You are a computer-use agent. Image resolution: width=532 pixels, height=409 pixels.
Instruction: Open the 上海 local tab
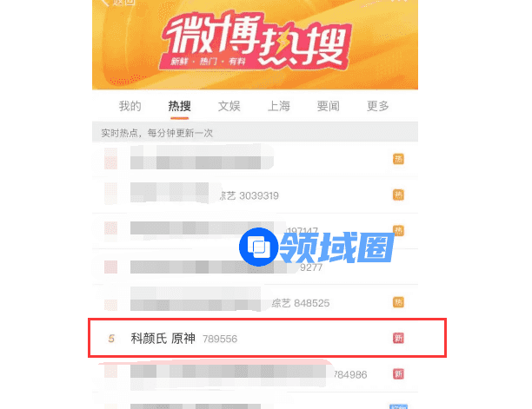point(279,106)
